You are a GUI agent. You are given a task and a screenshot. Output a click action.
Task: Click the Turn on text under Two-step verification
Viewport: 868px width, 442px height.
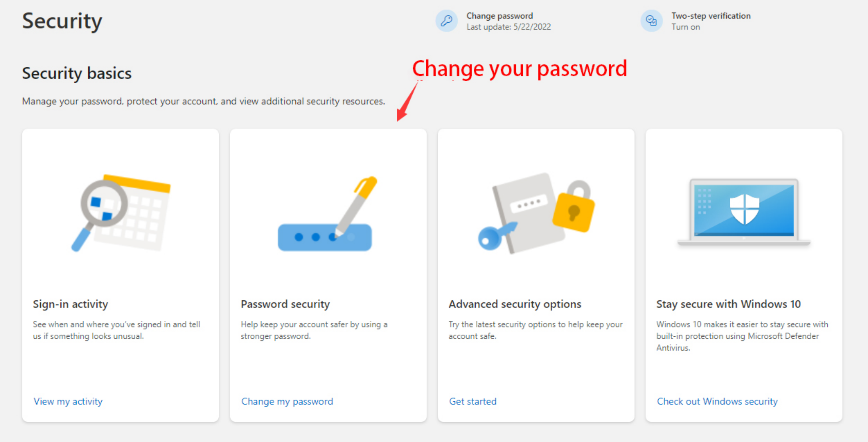pyautogui.click(x=686, y=27)
